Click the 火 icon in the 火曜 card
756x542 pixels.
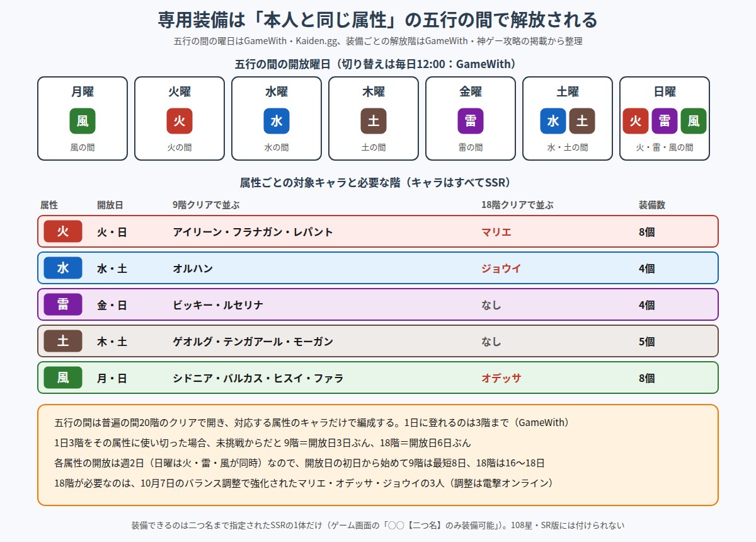click(x=180, y=121)
